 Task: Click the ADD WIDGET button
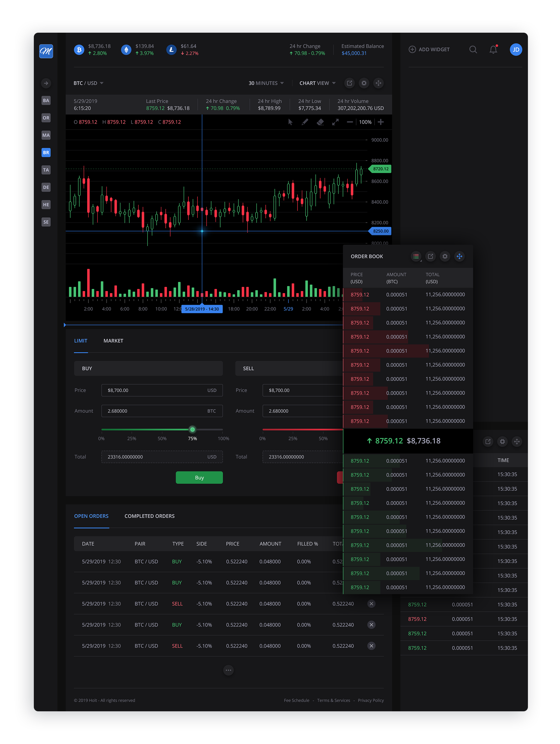pyautogui.click(x=429, y=49)
